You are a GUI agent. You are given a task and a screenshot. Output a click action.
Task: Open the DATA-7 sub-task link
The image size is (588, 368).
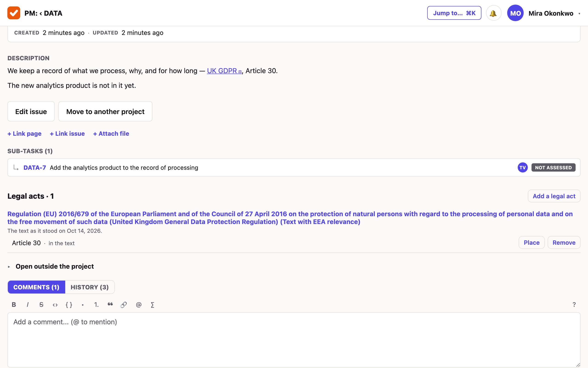pyautogui.click(x=35, y=167)
